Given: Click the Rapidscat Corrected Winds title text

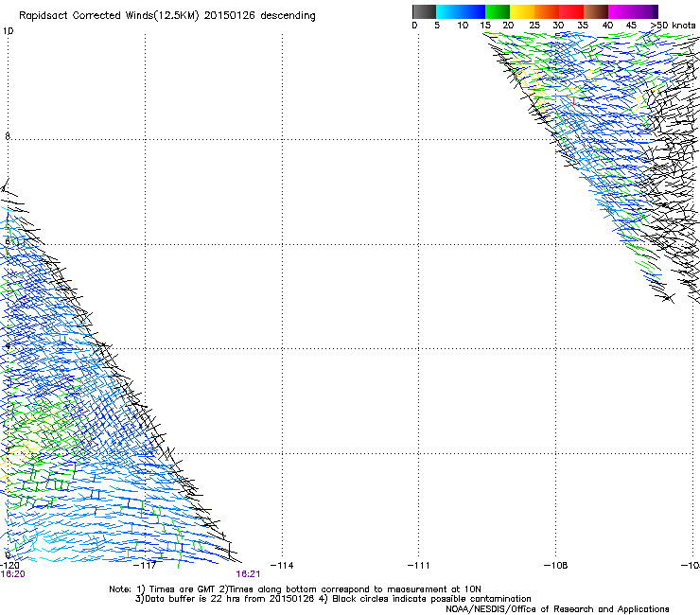Looking at the screenshot, I should click(167, 16).
